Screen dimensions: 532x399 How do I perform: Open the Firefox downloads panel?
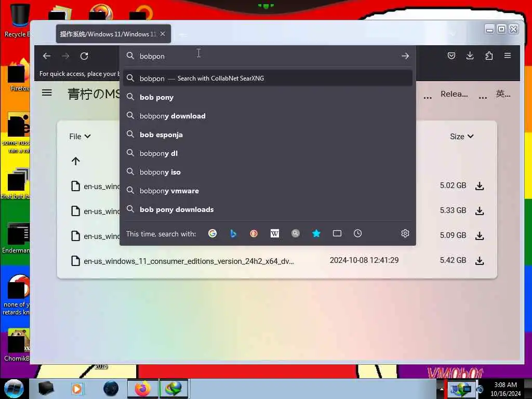point(470,56)
